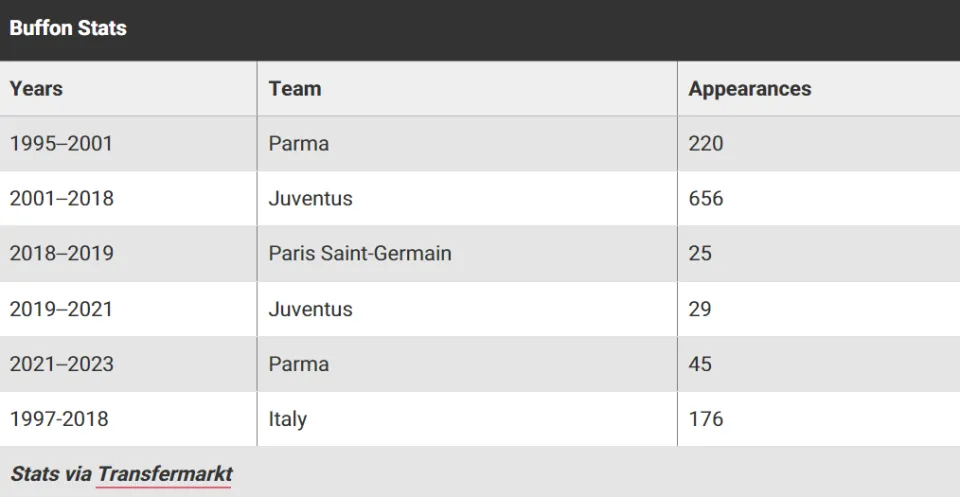Click the Stats via caption text
The height and width of the screenshot is (497, 960).
51,474
